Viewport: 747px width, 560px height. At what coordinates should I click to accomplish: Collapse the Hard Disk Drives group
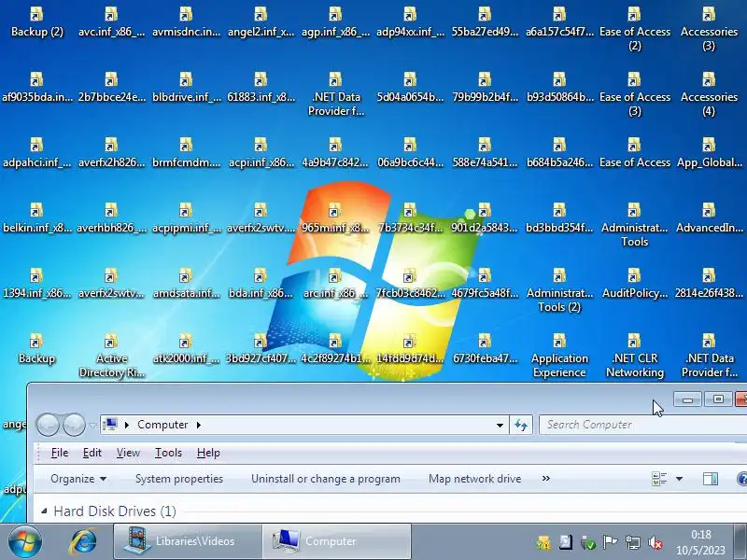[x=44, y=511]
